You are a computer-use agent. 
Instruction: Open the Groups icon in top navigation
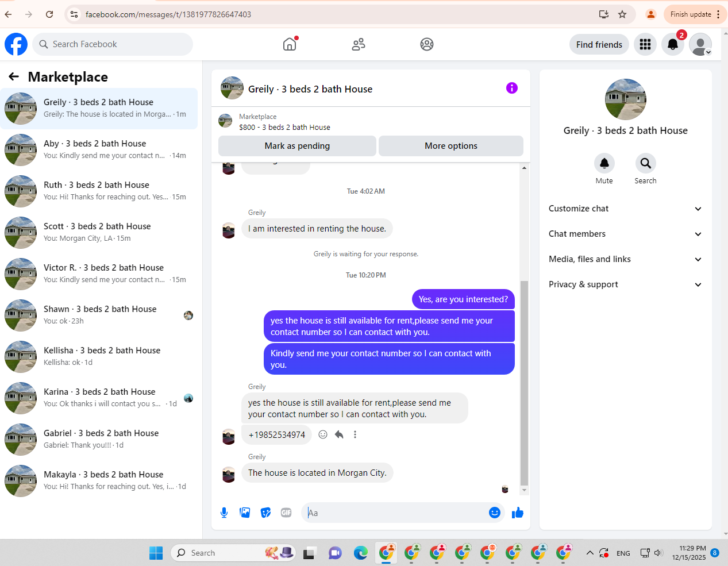pyautogui.click(x=427, y=44)
